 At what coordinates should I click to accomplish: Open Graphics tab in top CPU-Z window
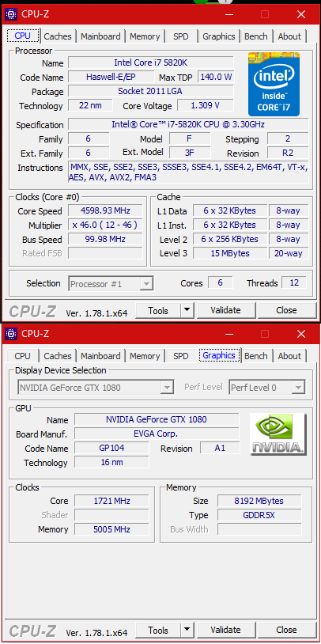(x=219, y=36)
